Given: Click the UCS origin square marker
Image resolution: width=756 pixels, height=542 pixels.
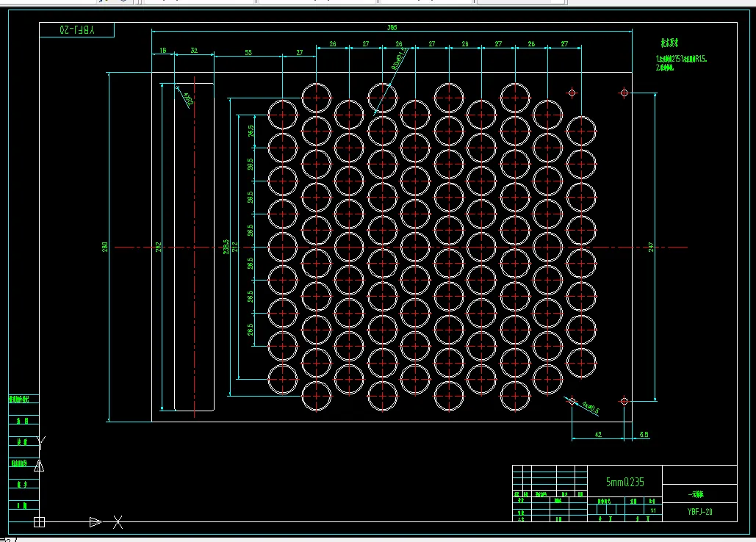Looking at the screenshot, I should pos(39,521).
